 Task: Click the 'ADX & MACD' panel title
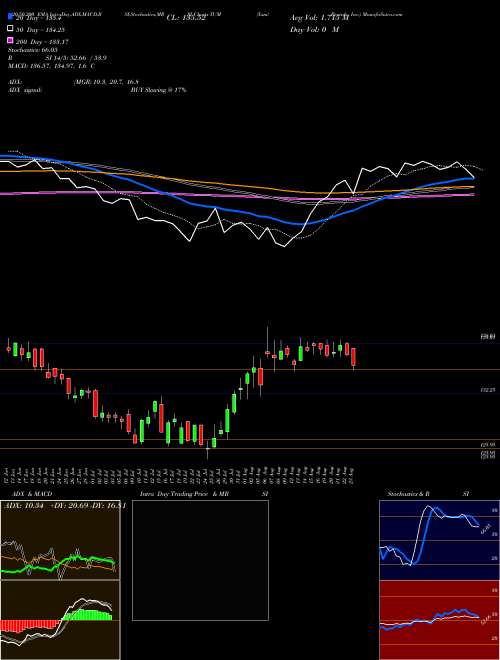pos(32,494)
